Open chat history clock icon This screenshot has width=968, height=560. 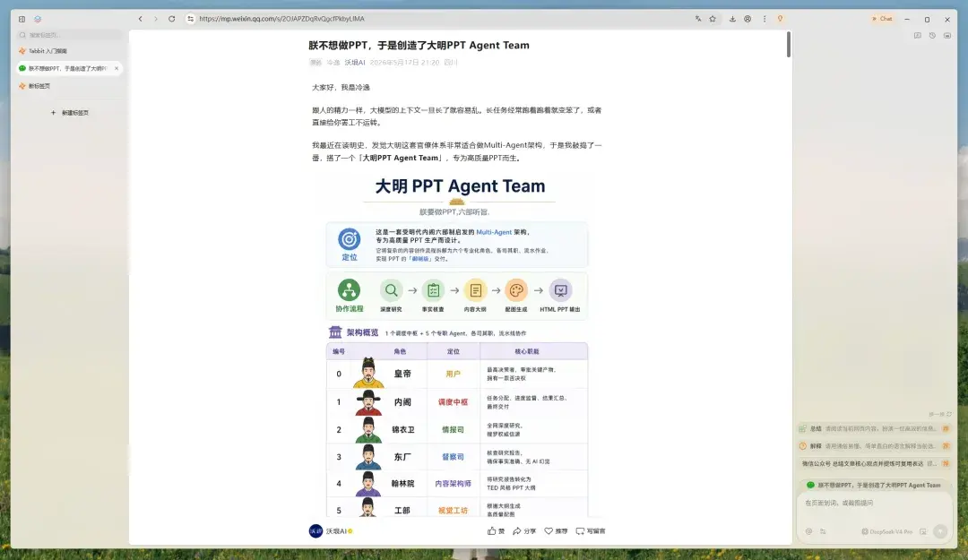tap(932, 36)
